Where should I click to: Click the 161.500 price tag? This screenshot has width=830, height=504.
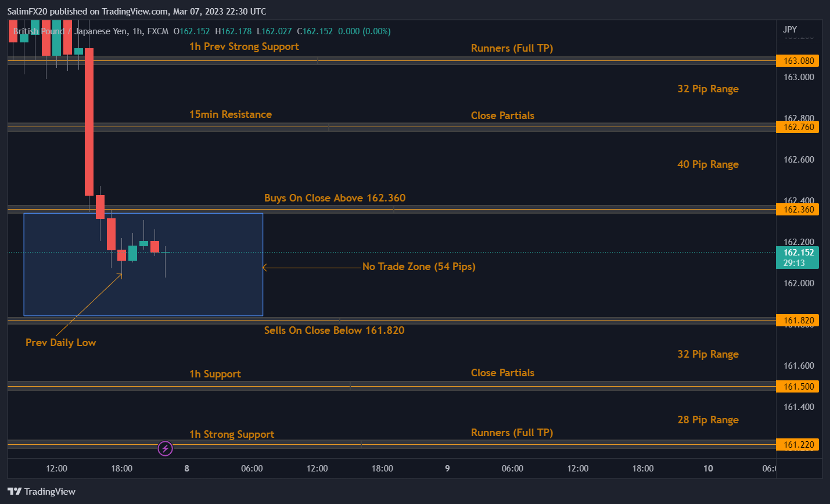[798, 387]
